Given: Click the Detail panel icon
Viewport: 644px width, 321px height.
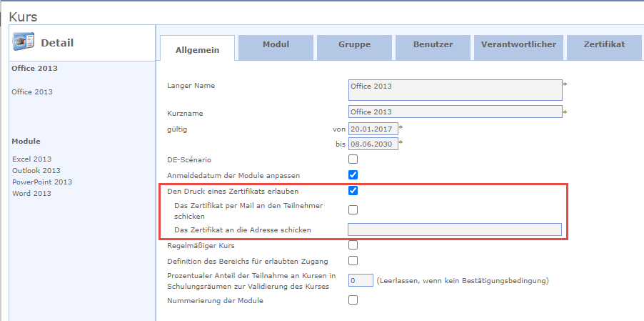Looking at the screenshot, I should coord(24,43).
